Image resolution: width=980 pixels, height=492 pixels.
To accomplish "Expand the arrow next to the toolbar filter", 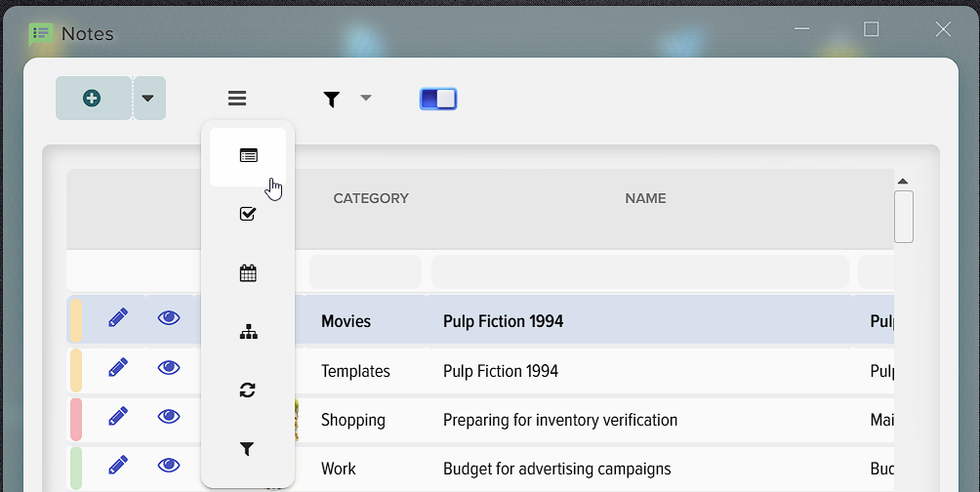I will click(x=366, y=98).
